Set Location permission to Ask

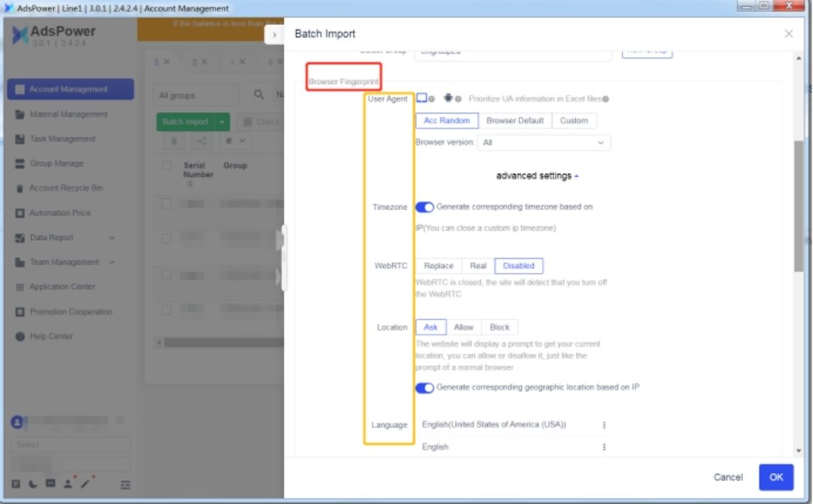click(431, 327)
